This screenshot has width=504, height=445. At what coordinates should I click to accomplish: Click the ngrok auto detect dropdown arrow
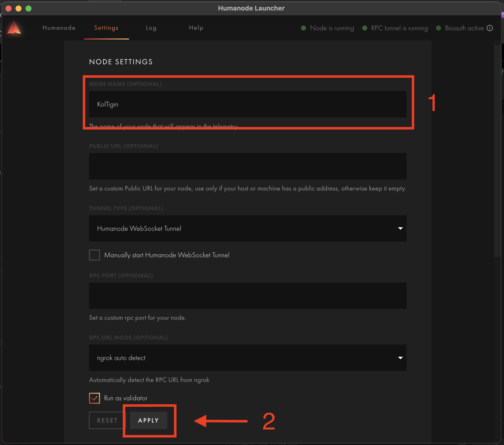click(x=400, y=358)
